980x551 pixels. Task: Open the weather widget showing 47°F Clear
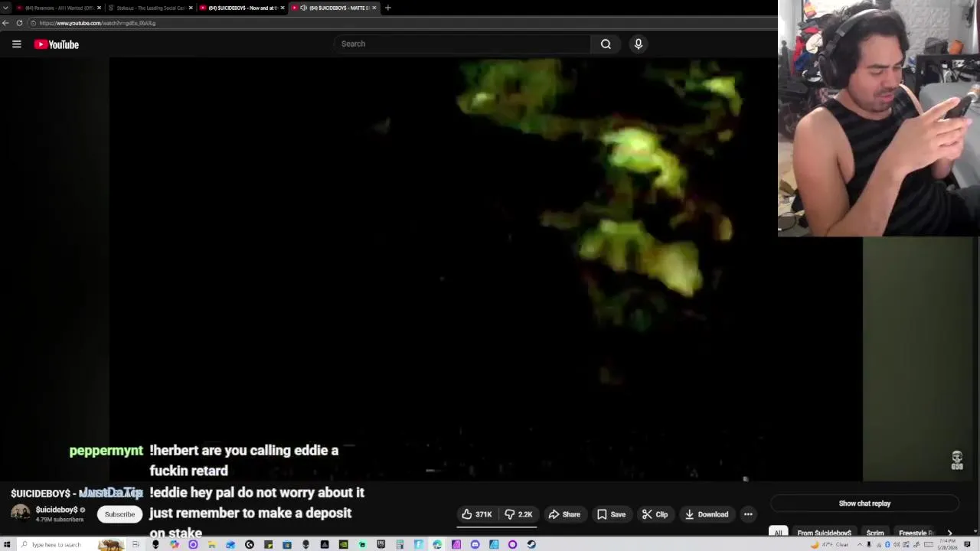coord(829,545)
